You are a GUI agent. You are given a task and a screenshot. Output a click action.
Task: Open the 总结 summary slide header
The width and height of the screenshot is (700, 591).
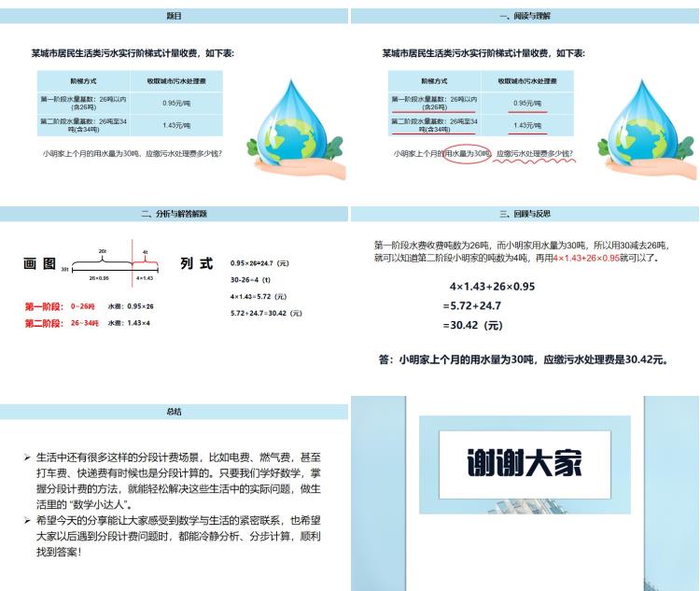tap(175, 411)
